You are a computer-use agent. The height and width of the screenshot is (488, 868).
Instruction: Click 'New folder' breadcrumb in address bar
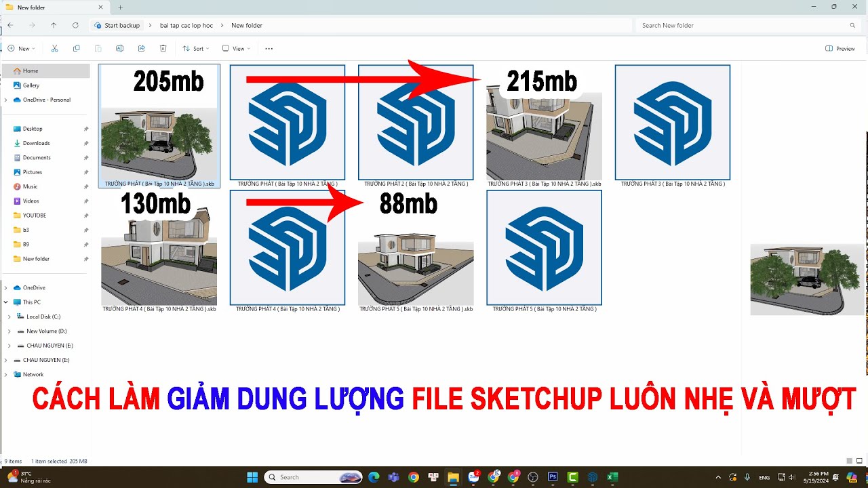[247, 25]
